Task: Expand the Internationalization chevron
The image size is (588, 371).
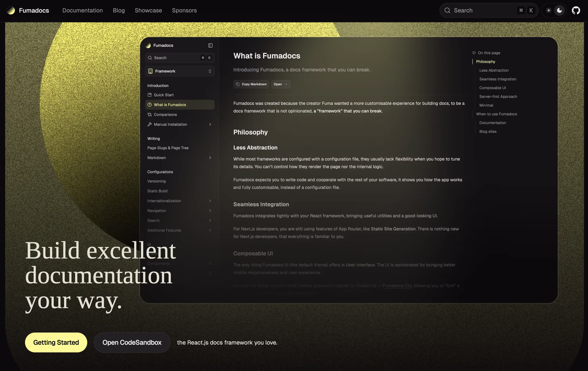Action: (210, 201)
